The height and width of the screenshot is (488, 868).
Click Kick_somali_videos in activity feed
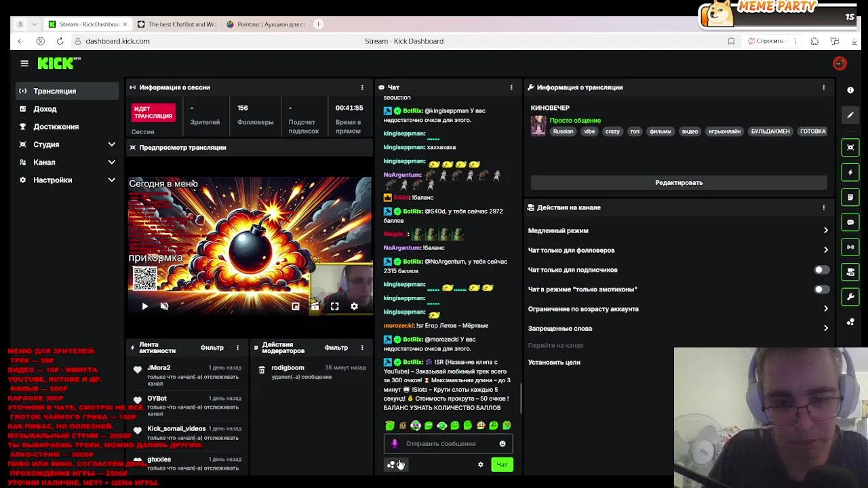[176, 428]
